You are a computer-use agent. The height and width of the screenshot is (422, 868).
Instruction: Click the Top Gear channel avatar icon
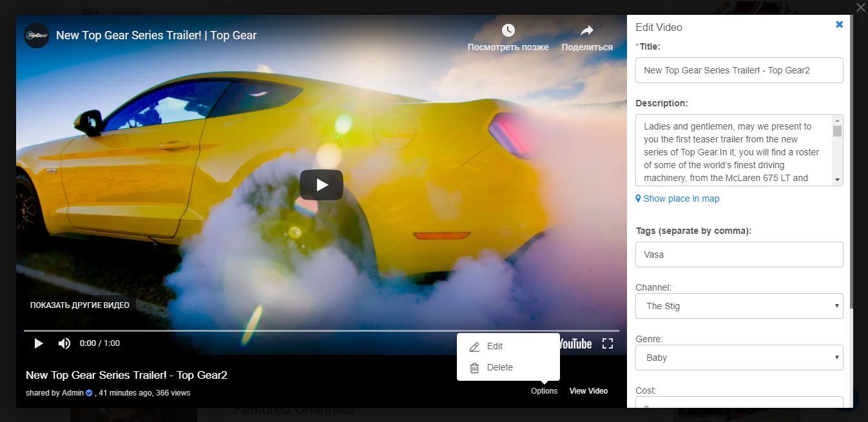click(x=37, y=35)
